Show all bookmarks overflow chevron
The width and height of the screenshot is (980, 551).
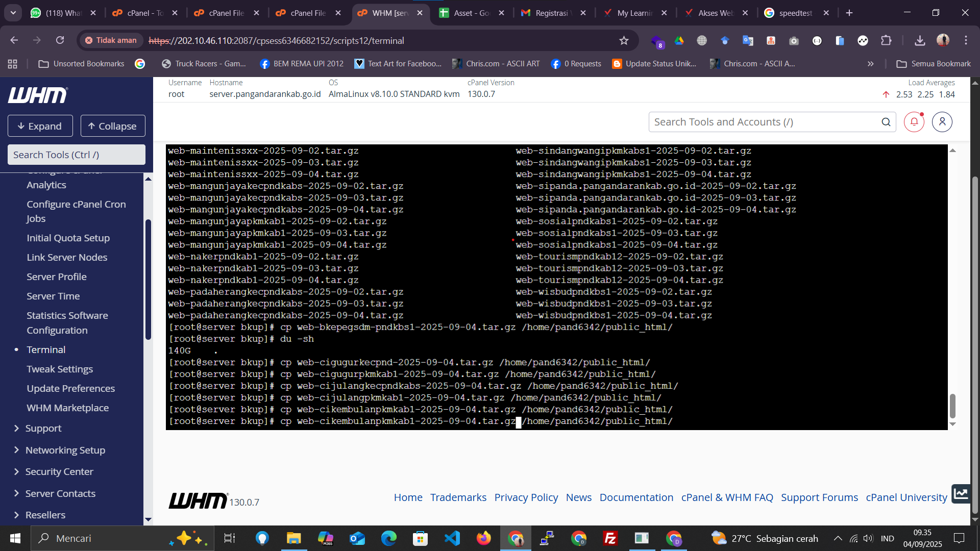(871, 64)
